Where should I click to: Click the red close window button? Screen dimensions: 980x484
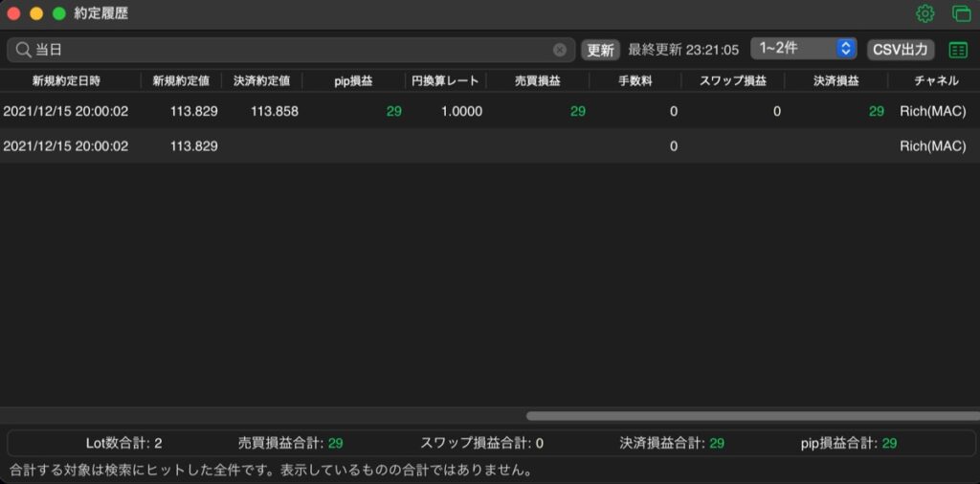click(x=13, y=13)
